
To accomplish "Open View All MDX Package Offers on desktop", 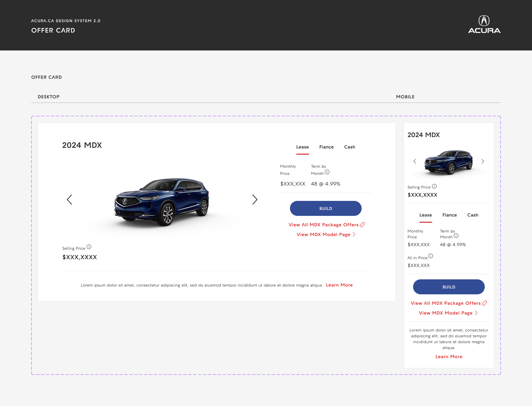I will 324,225.
